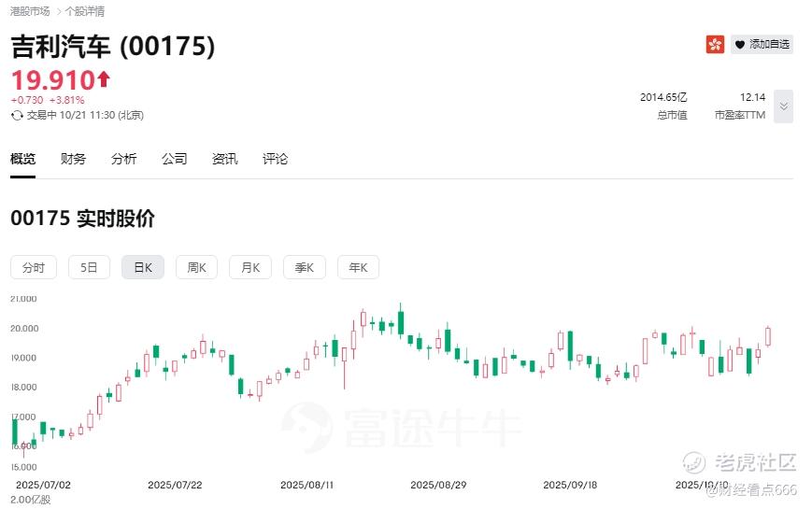Navigate to 港股市场 breadcrumb link

[30, 11]
